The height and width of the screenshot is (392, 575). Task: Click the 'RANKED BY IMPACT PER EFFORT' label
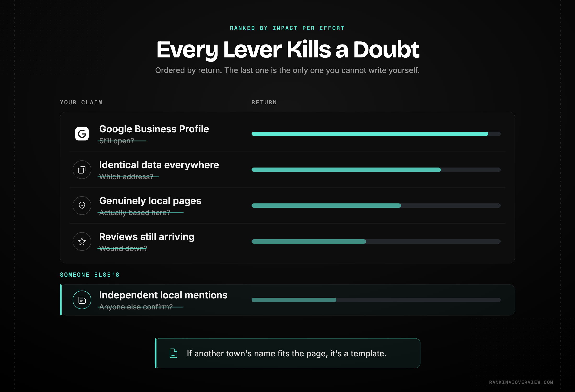click(287, 28)
